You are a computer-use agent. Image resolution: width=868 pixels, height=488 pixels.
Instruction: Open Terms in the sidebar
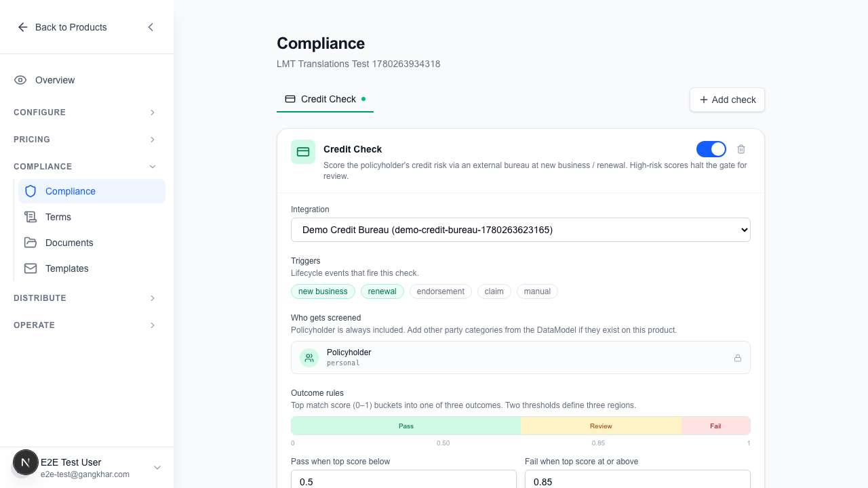(x=92, y=217)
